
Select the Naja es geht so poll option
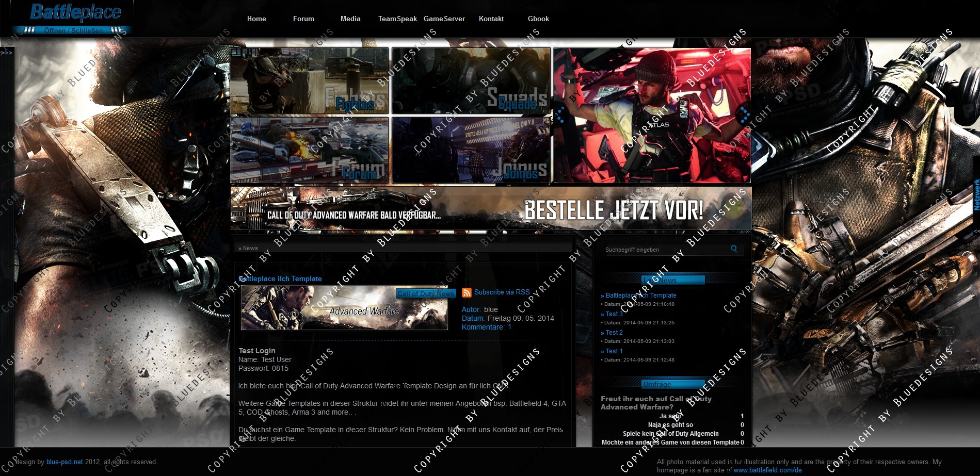[x=670, y=425]
